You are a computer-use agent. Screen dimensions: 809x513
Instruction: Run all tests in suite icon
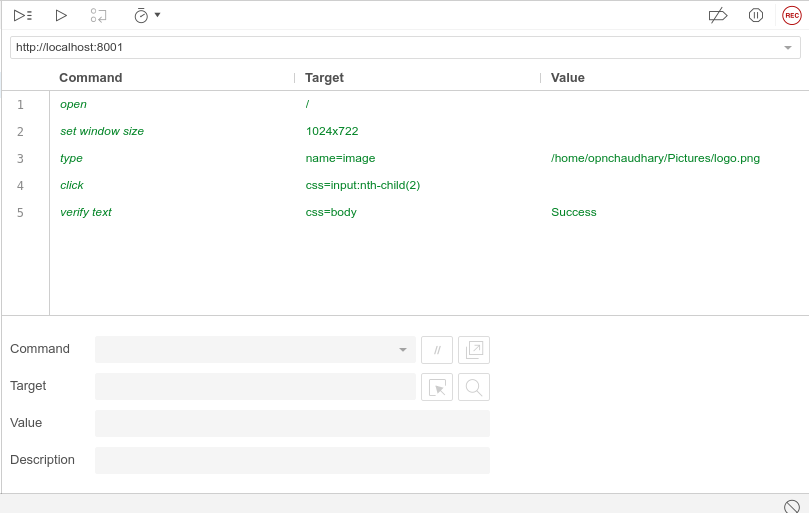23,15
